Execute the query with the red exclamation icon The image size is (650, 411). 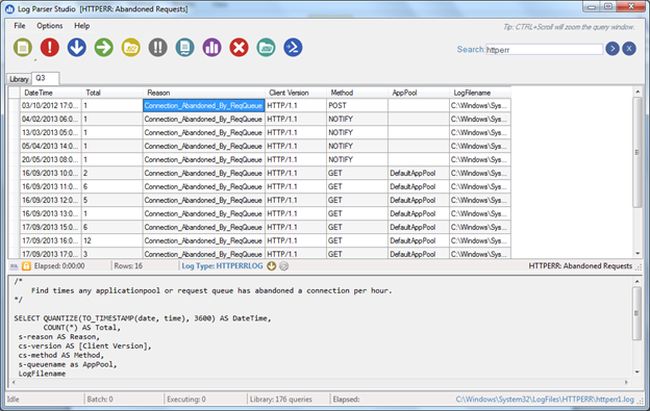pyautogui.click(x=50, y=47)
